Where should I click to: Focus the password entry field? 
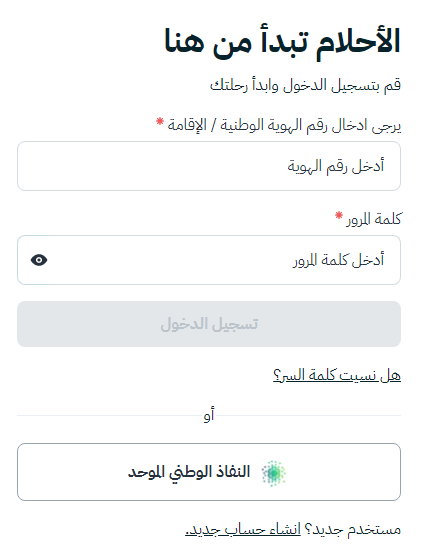pyautogui.click(x=209, y=260)
